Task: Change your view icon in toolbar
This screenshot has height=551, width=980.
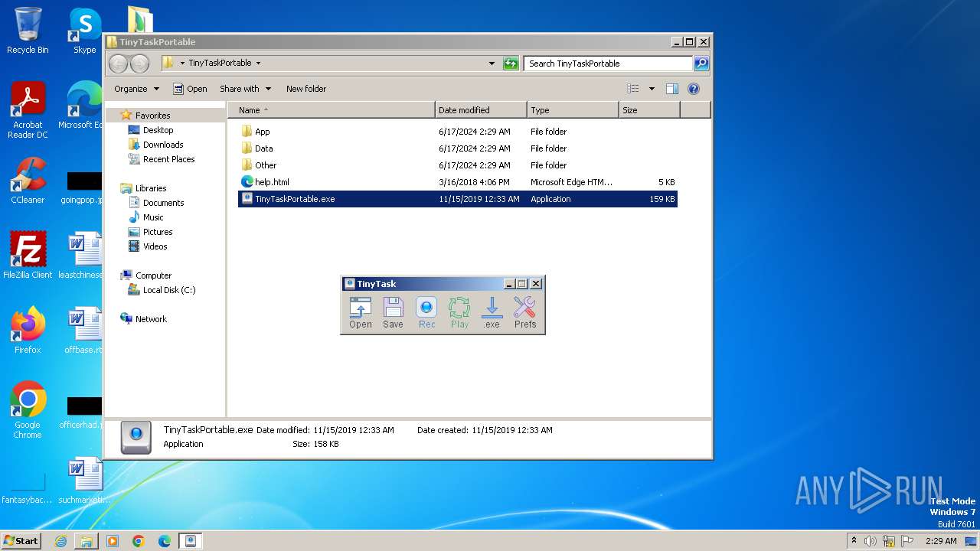Action: tap(633, 89)
